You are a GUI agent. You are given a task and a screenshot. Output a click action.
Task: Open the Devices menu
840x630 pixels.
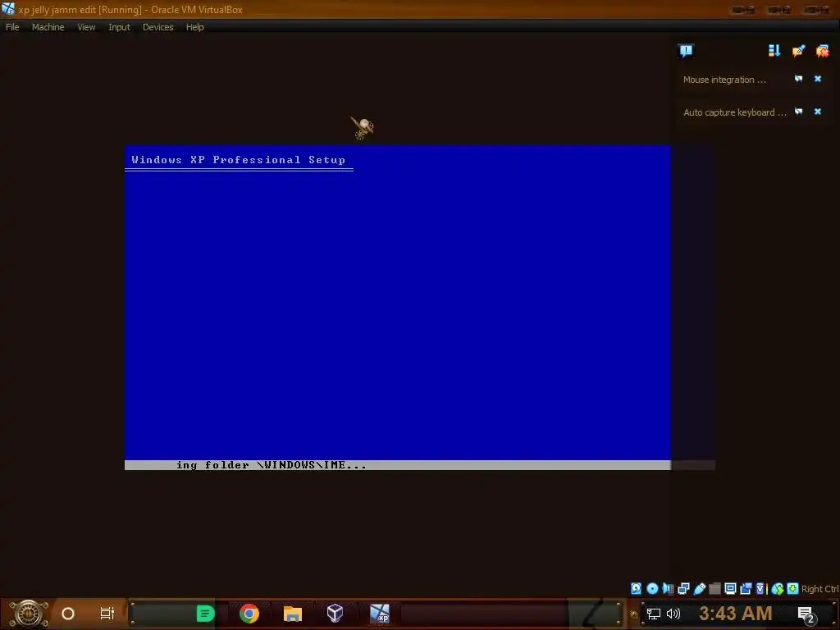click(157, 27)
